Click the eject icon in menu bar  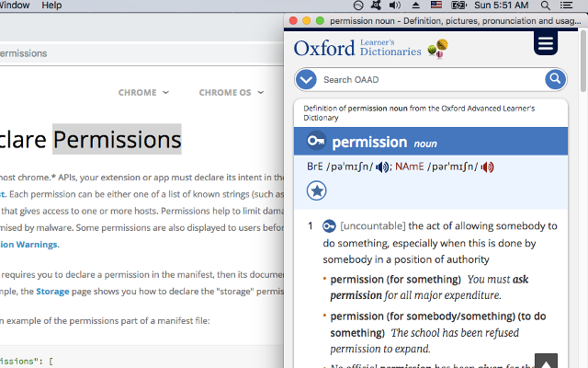[x=415, y=6]
